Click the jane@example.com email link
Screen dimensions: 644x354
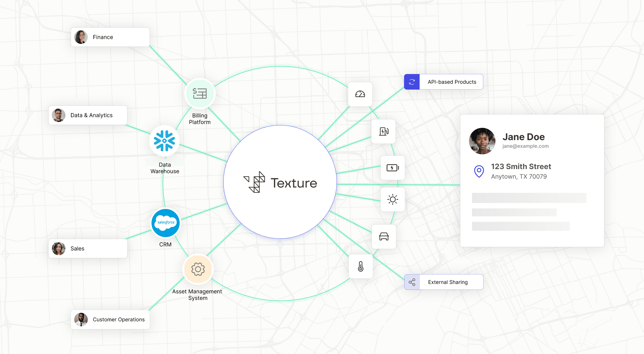click(526, 146)
